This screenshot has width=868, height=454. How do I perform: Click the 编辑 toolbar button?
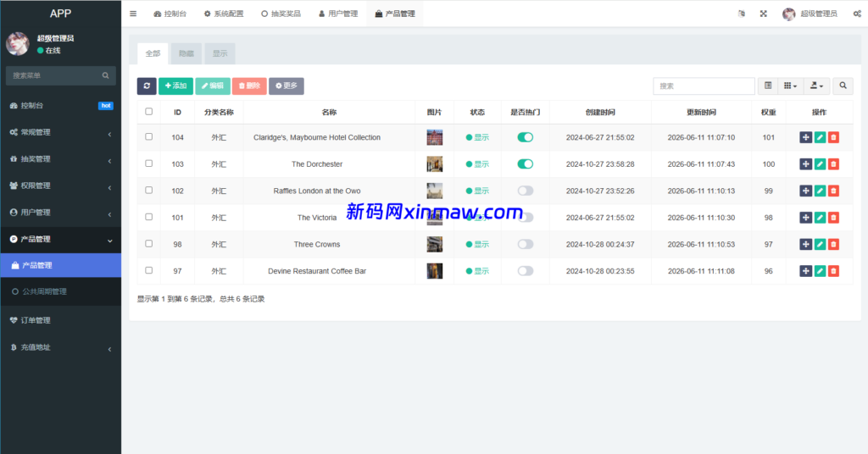pos(213,86)
